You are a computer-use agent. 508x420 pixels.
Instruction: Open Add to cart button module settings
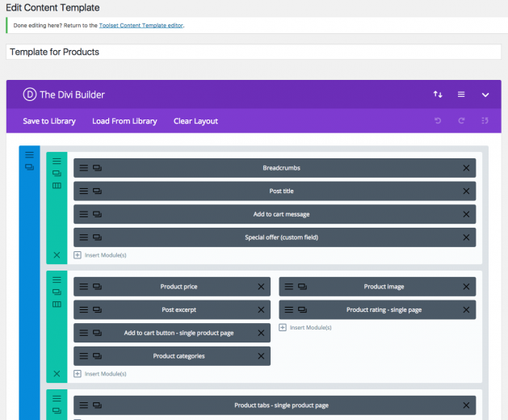pyautogui.click(x=83, y=333)
